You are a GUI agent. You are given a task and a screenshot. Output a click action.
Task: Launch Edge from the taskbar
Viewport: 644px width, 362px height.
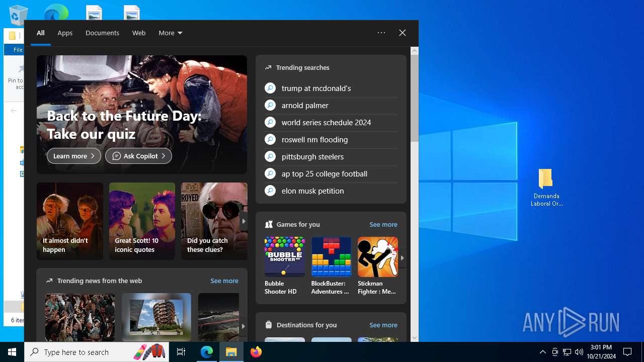[x=207, y=352]
